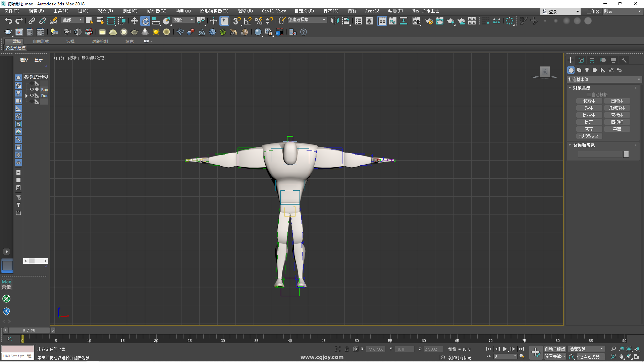
Task: Open the 标准基本体 primitives dropdown
Action: point(604,79)
